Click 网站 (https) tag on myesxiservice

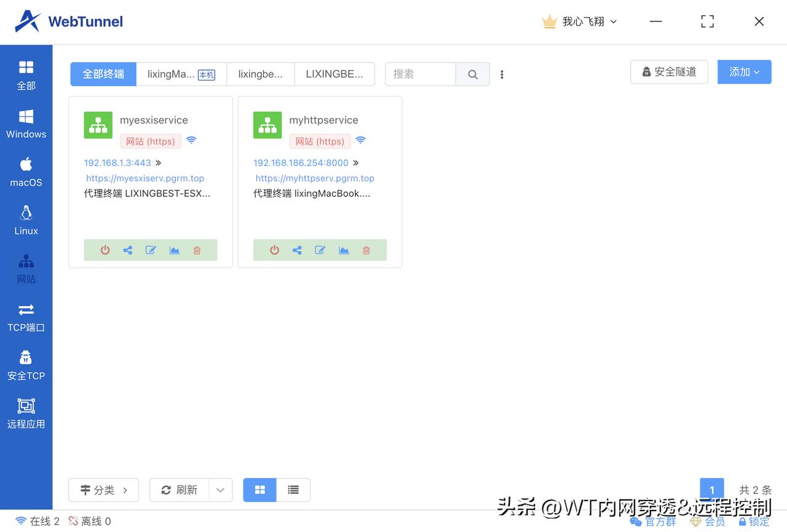click(x=151, y=141)
